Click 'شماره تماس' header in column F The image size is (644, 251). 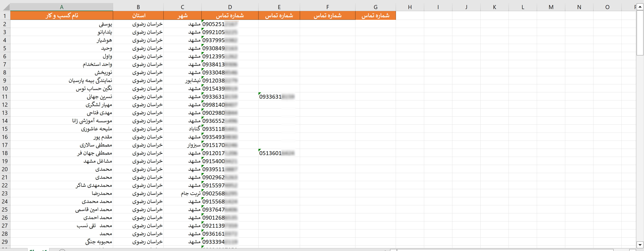(x=328, y=15)
